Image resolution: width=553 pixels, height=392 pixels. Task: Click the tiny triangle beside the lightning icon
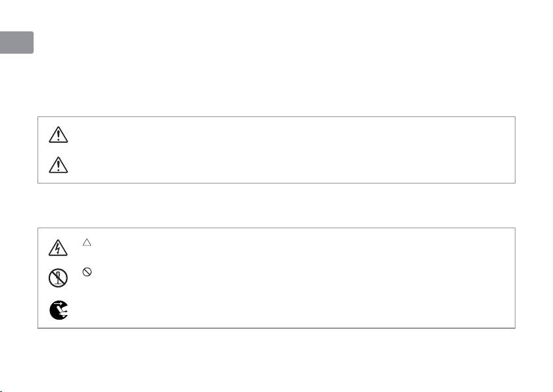[86, 243]
